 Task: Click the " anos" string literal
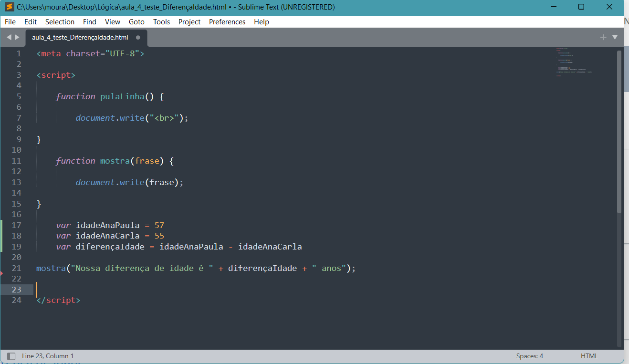point(329,268)
